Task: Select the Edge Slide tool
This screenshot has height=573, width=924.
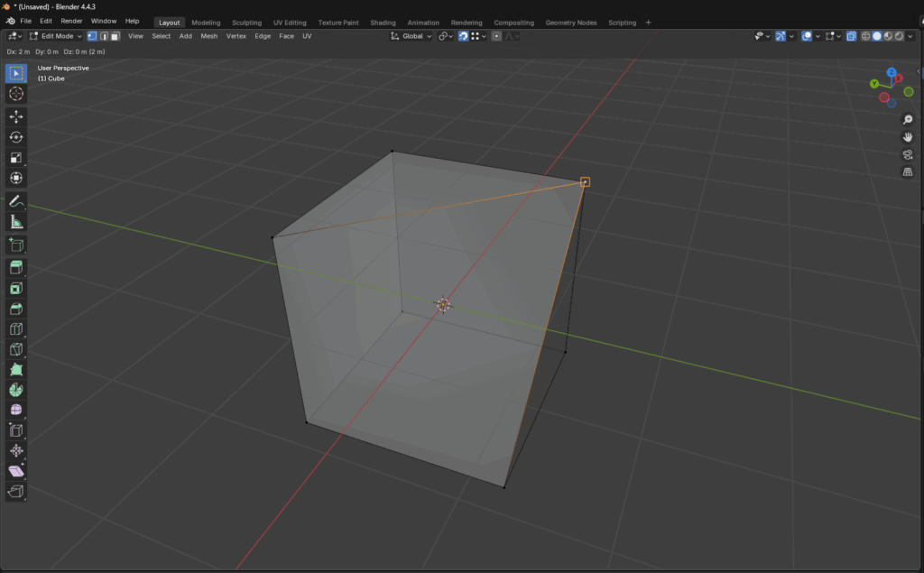Action: [16, 430]
